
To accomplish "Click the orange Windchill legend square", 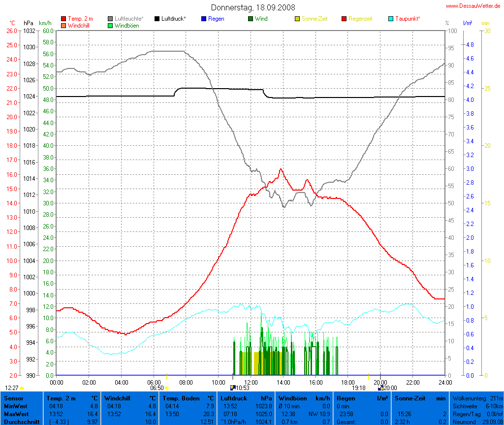I will (63, 25).
